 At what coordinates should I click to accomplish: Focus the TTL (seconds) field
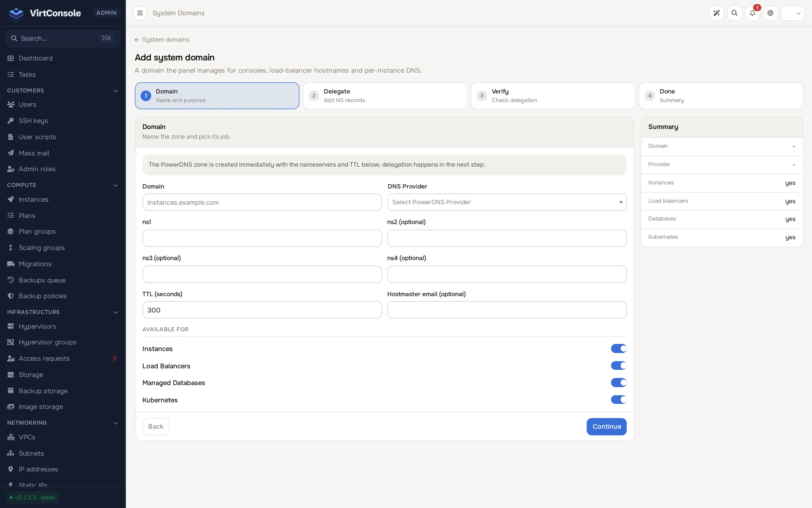262,310
